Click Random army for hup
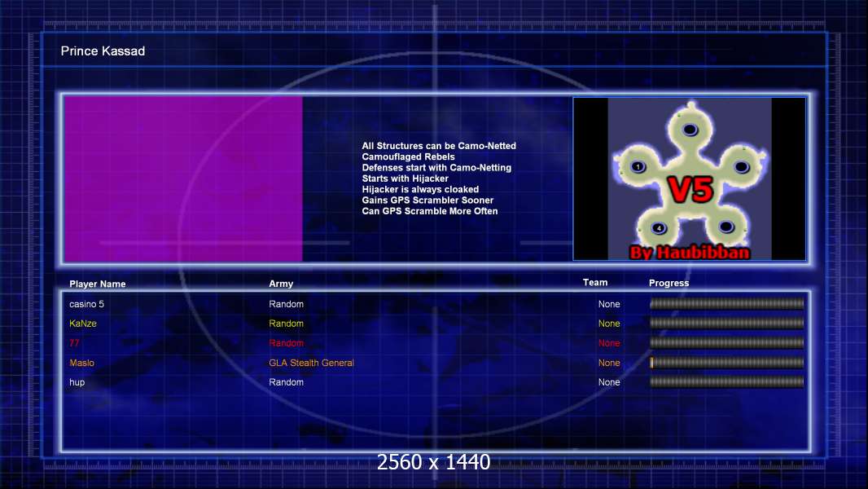This screenshot has width=868, height=489. pos(286,382)
